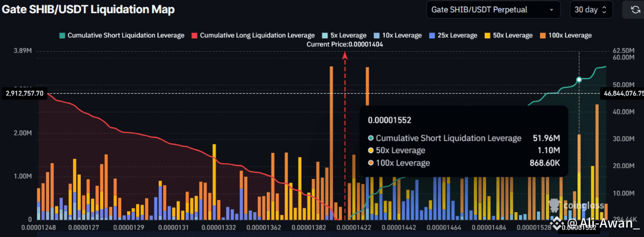Click the 50x Leverage tooltip row label
Image resolution: width=644 pixels, height=237 pixels.
400,151
